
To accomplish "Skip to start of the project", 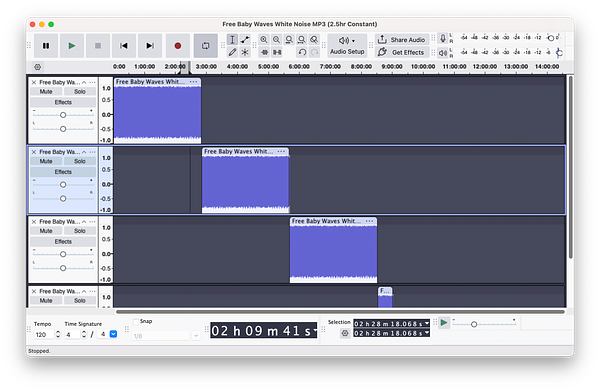I will [x=124, y=46].
